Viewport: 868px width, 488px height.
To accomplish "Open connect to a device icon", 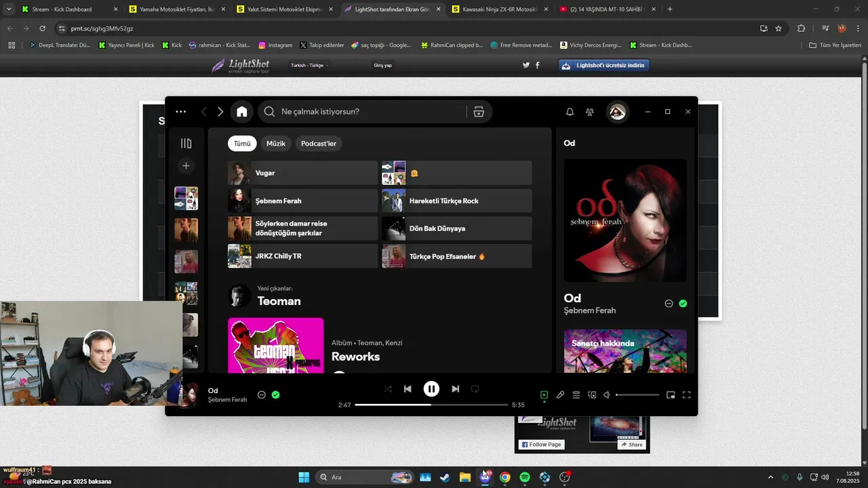I will click(x=591, y=395).
